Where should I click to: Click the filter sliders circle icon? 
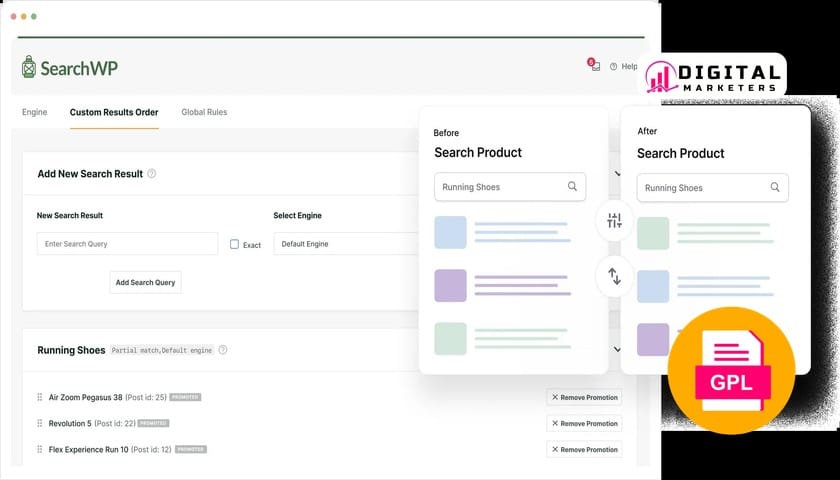click(614, 221)
